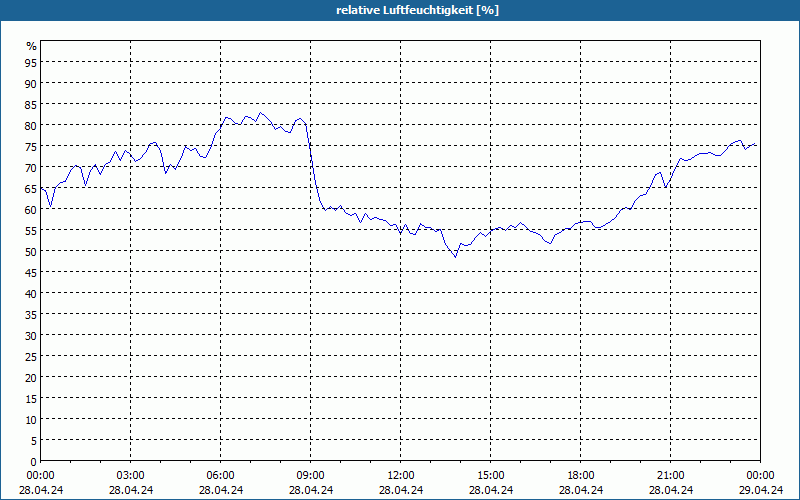
Task: Click the 5 value on the y-axis
Action: click(34, 441)
